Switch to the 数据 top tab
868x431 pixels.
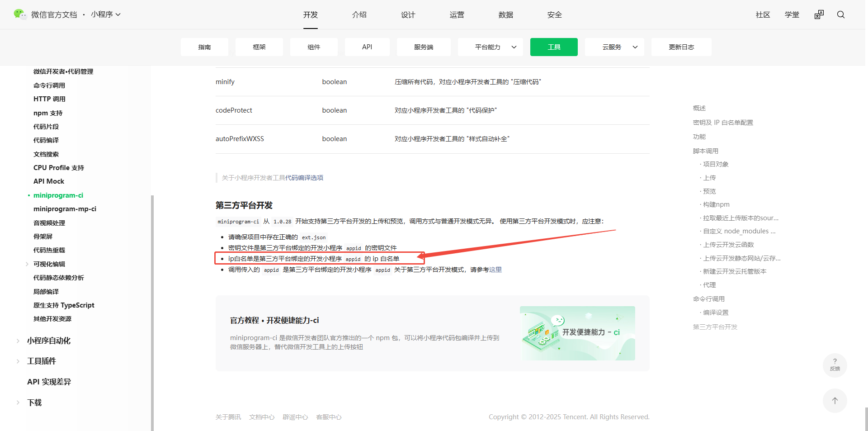coord(506,14)
